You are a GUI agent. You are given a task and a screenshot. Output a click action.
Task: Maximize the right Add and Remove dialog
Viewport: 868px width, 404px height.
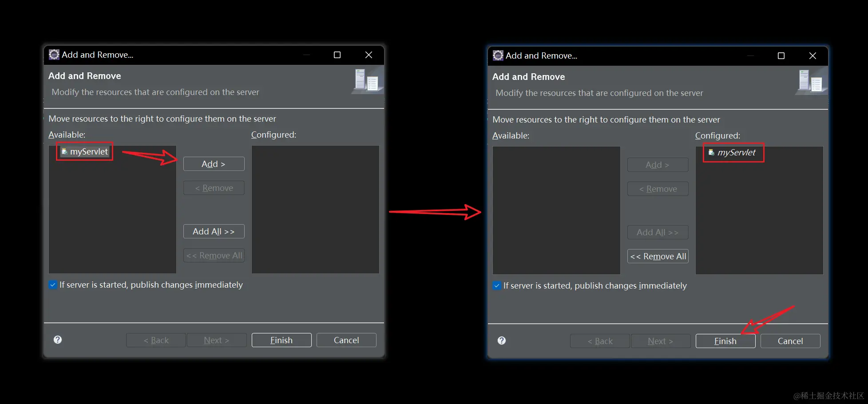click(x=781, y=55)
